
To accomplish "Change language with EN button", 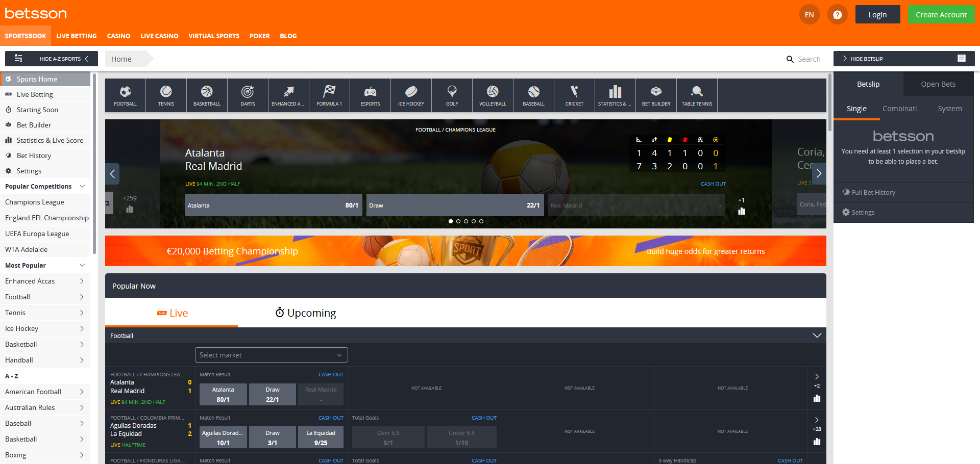I will [x=809, y=15].
